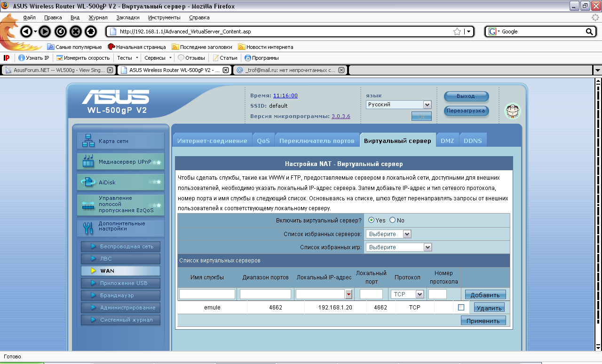
Task: Click the cartoon monkey avatar icon
Action: (x=513, y=111)
